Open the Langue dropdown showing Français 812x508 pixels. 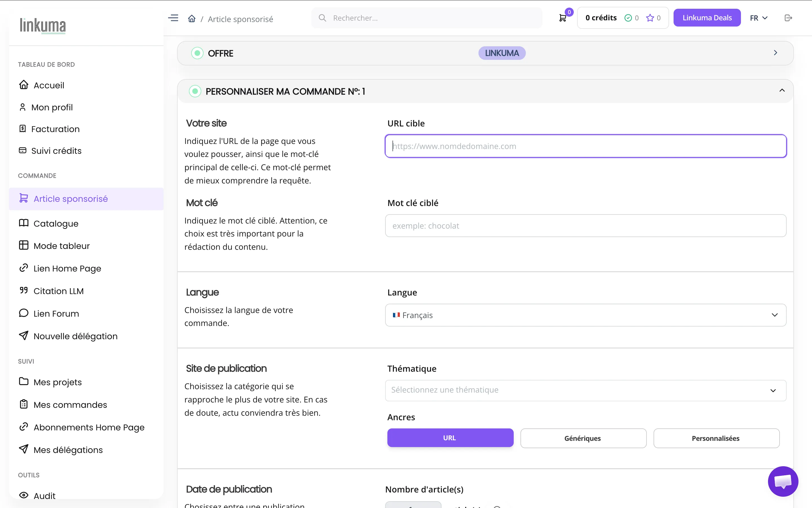click(x=586, y=315)
